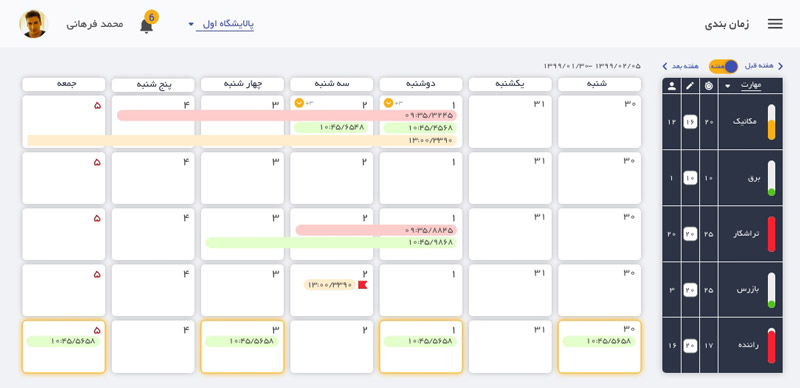Select the Thursday 4 cell in راننده row
Viewport: 800px width, 388px height.
pos(153,347)
